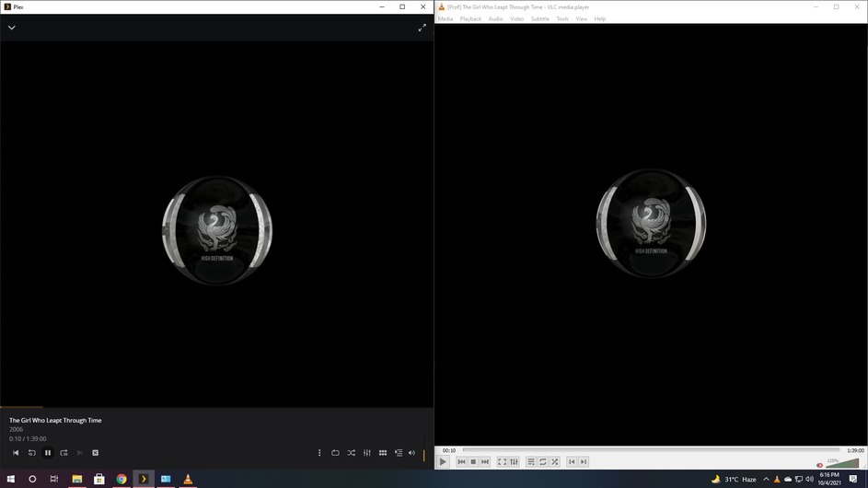Go to next media in VLC
This screenshot has height=488, width=868.
coord(485,461)
